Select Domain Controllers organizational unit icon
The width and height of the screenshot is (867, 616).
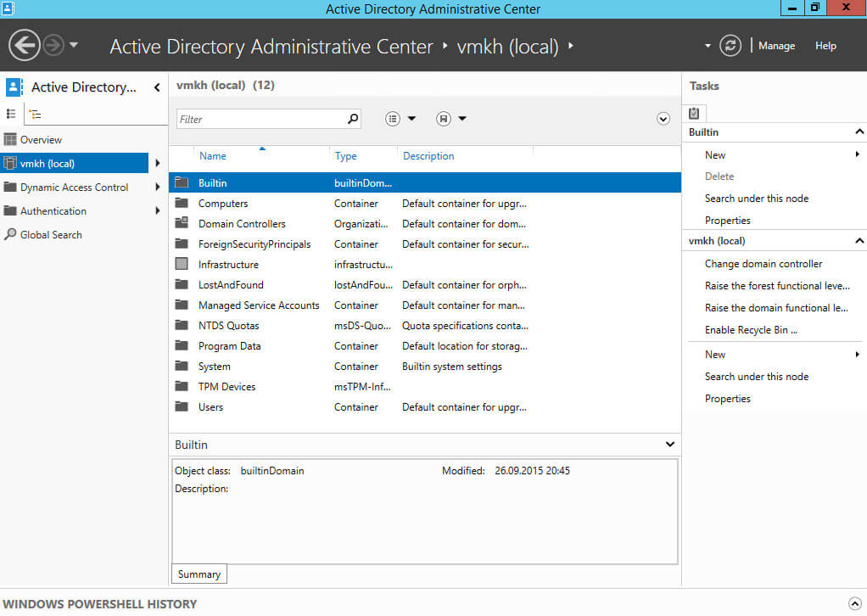point(182,223)
